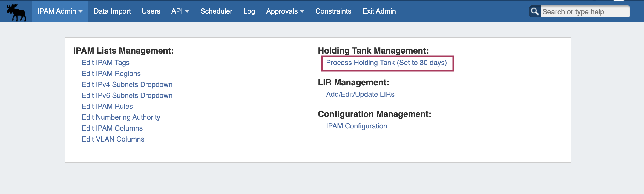
Task: Expand the Approvals dropdown menu
Action: pyautogui.click(x=285, y=11)
